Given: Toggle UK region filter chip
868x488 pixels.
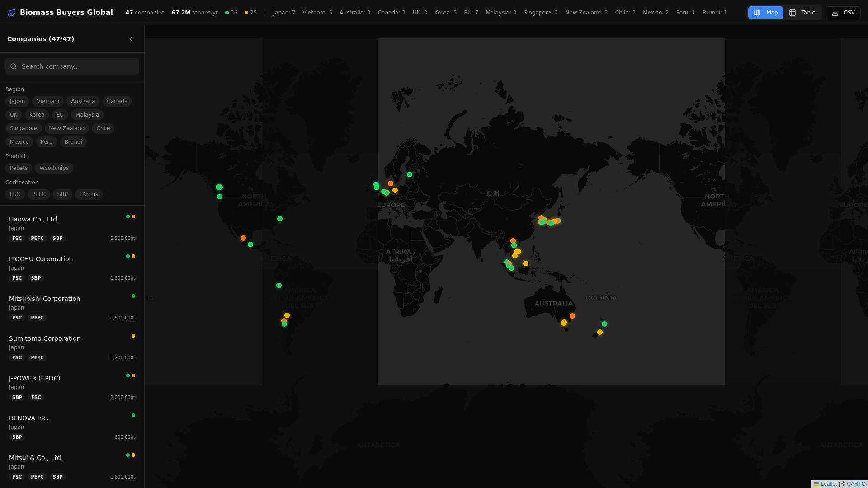Looking at the screenshot, I should [14, 115].
